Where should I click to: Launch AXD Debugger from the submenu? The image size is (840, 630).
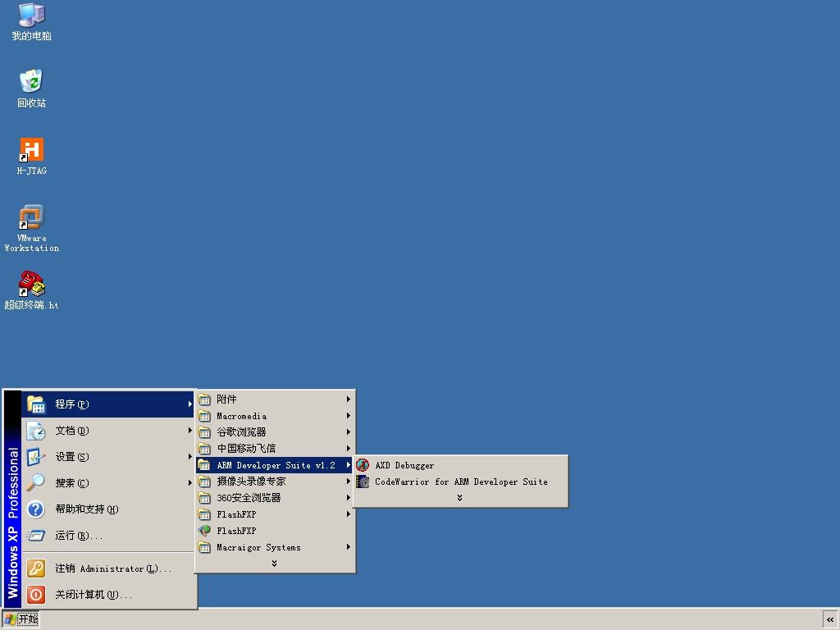(460, 465)
